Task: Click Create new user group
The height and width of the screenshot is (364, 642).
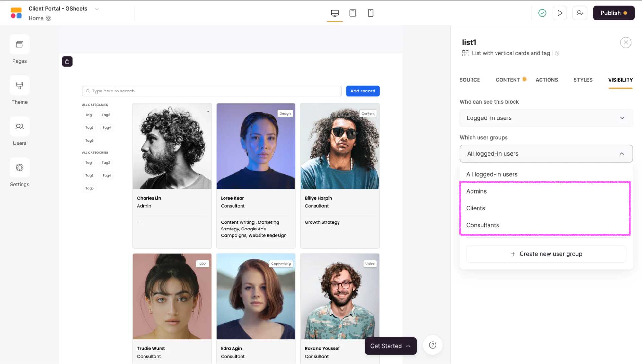Action: 546,254
